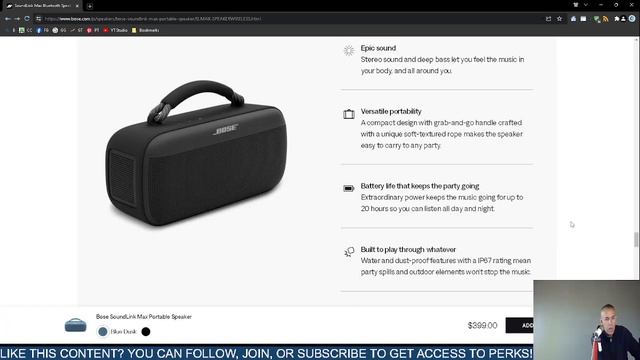Click the 'Versatile portability' heading
The image size is (640, 360).
(391, 111)
